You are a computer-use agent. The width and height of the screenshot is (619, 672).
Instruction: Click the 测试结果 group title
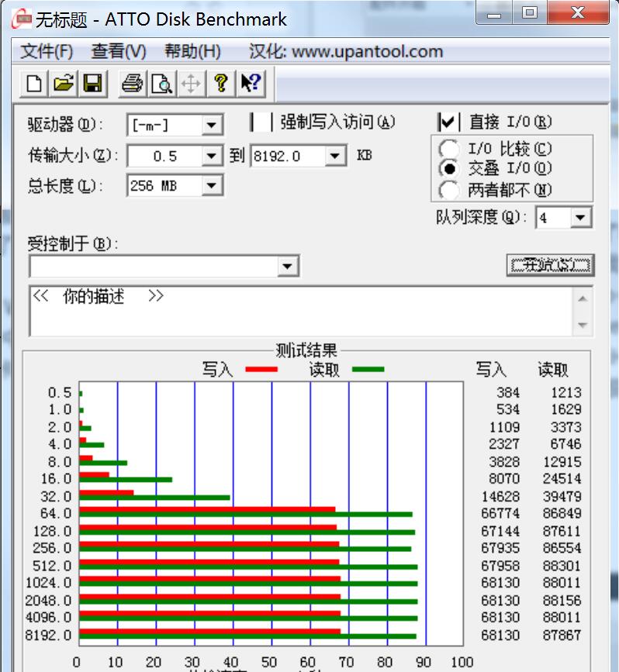pos(306,350)
